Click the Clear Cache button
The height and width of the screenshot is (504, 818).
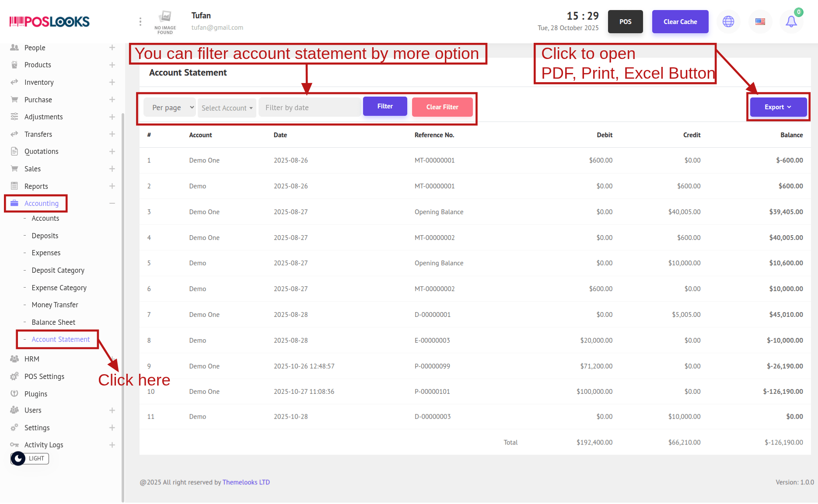coord(680,21)
